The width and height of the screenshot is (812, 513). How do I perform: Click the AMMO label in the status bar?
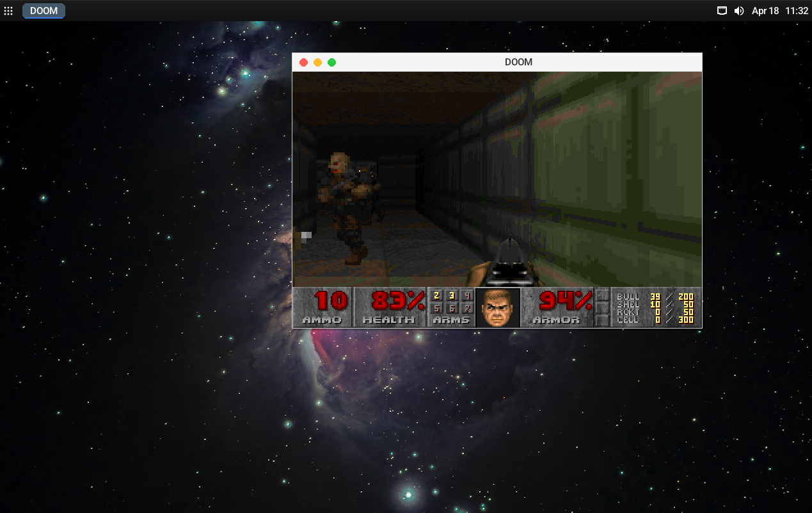click(322, 320)
